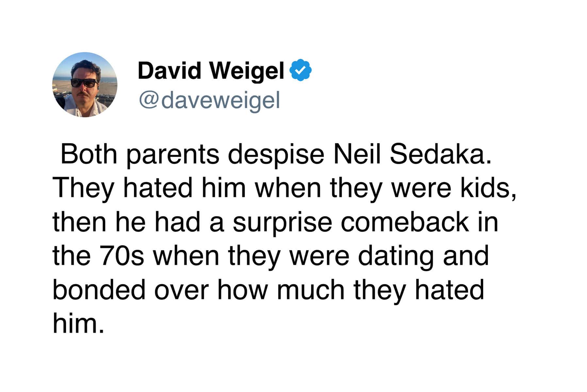
Task: Click the blue verified checkmark badge
Action: coord(301,70)
